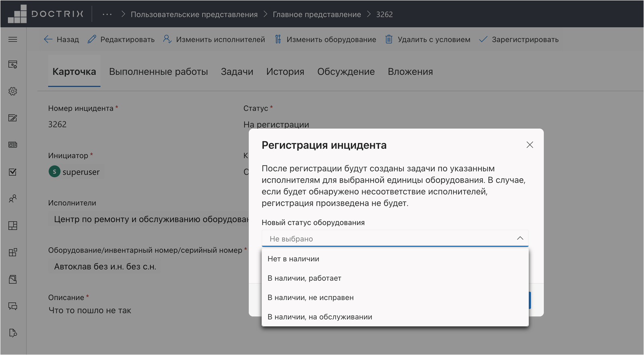Open the hamburger menu in the sidebar
Screen dimensions: 644x355
[x=13, y=40]
